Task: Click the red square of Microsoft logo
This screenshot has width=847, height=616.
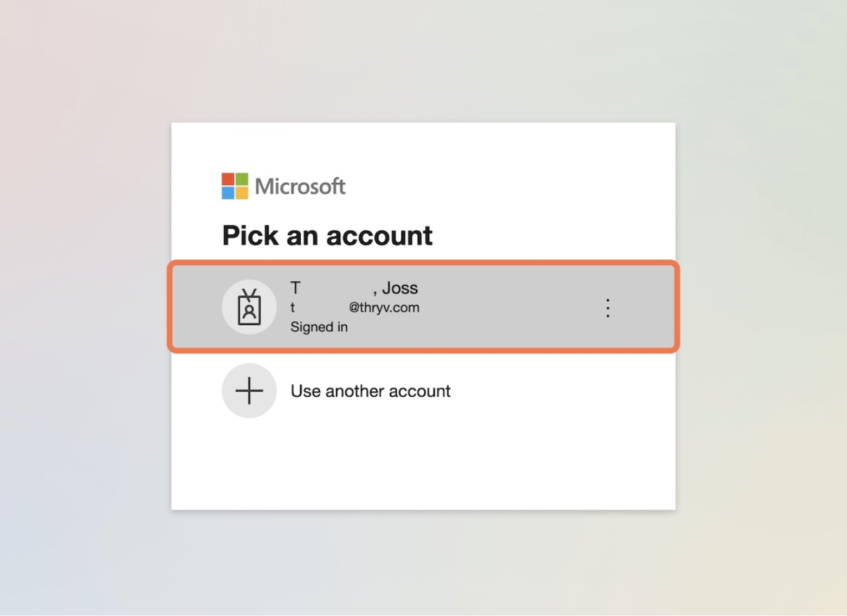Action: click(228, 179)
